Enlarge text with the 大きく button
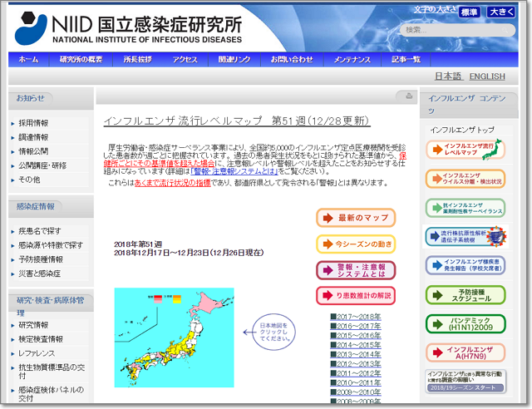Image resolution: width=532 pixels, height=409 pixels. pyautogui.click(x=500, y=12)
